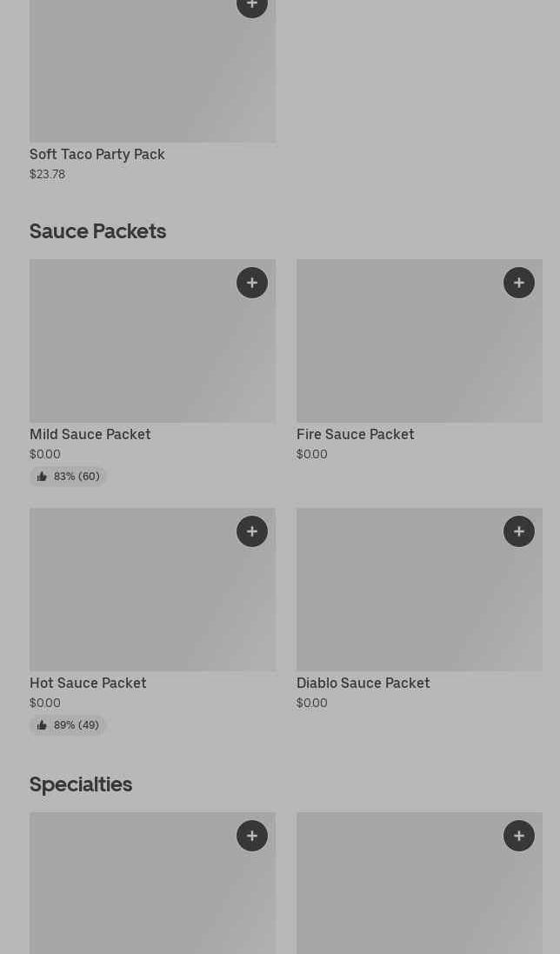The image size is (560, 954).
Task: Add first Specialties item via plus icon
Action: [252, 836]
